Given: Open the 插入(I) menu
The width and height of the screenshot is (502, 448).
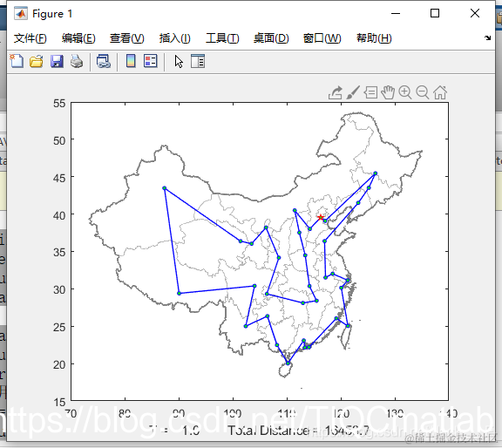Looking at the screenshot, I should [175, 38].
